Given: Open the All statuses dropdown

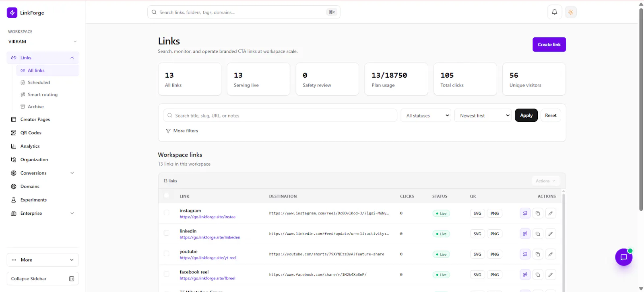Looking at the screenshot, I should tap(426, 115).
